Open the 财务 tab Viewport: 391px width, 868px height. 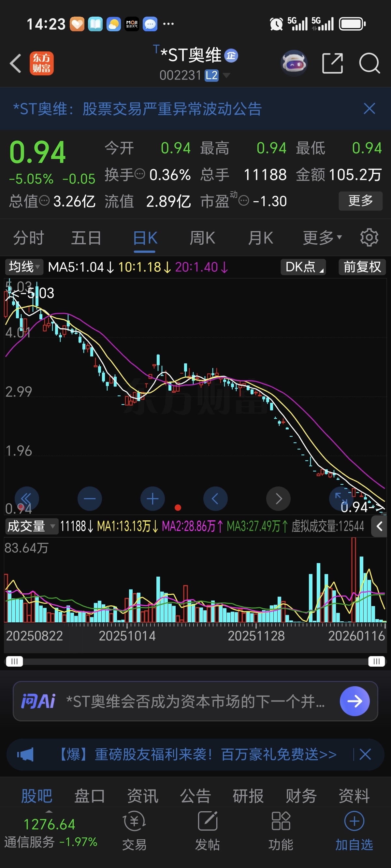point(301,796)
